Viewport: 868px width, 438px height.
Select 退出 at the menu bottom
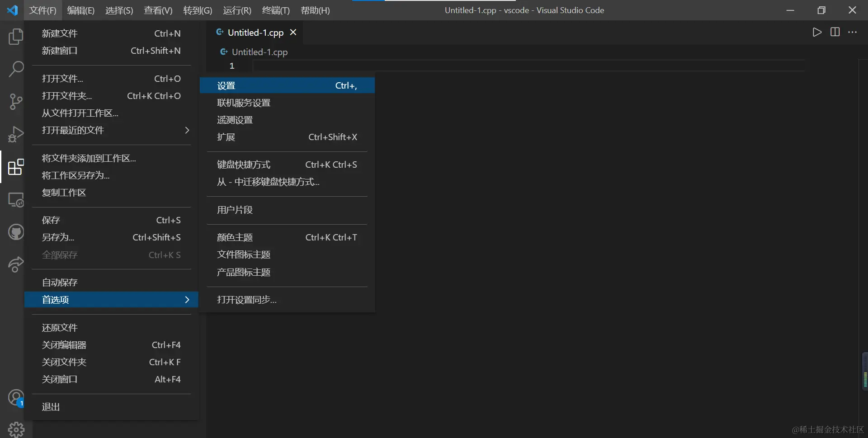pos(112,407)
